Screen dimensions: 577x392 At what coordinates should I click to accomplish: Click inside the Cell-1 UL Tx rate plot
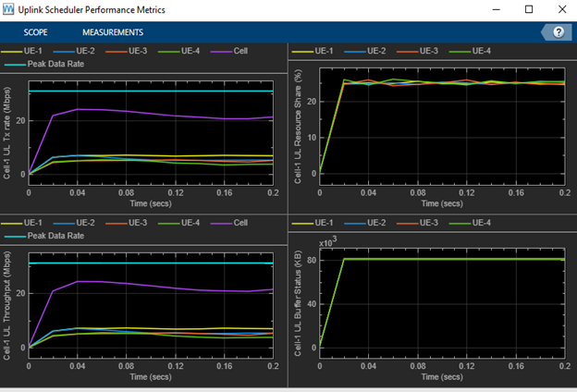(148, 129)
